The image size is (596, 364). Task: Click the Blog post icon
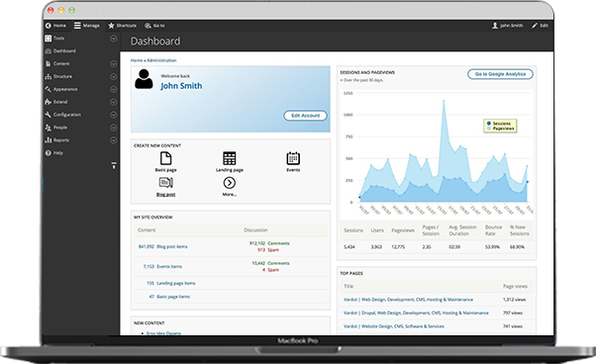click(x=165, y=183)
